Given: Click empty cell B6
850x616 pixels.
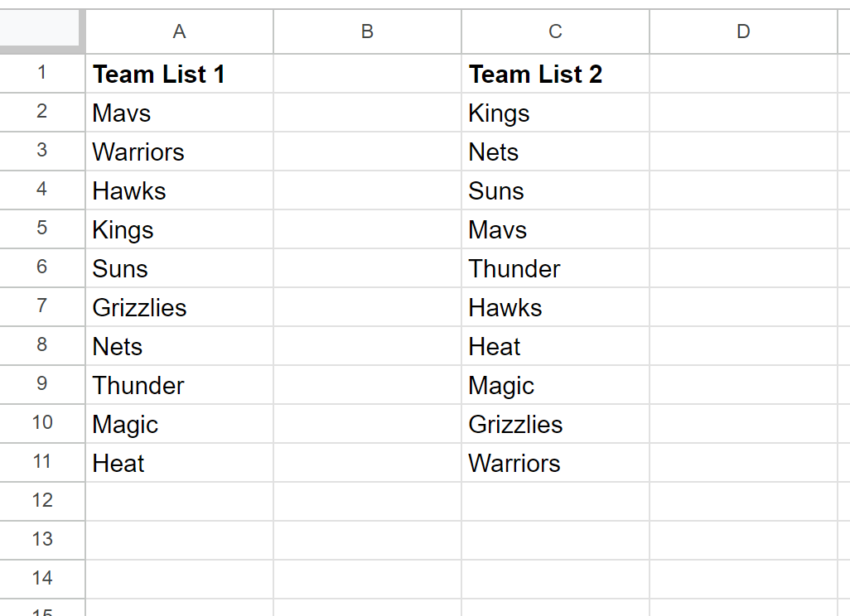Looking at the screenshot, I should (368, 269).
